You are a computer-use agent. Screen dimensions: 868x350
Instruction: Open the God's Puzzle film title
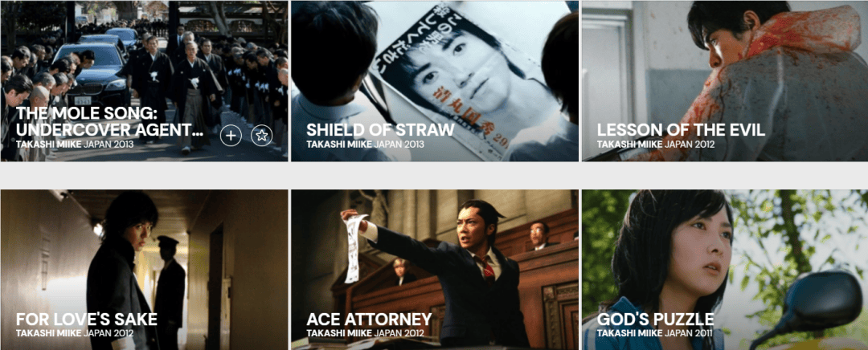pyautogui.click(x=656, y=319)
